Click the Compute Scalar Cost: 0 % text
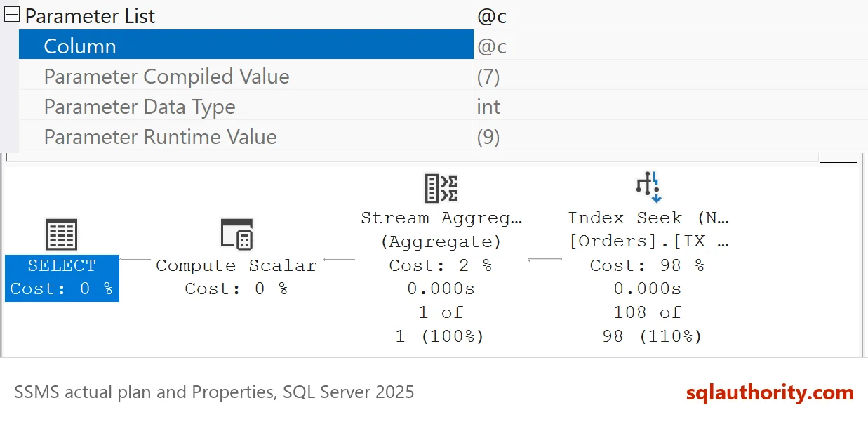Viewport: 868px width, 424px height. click(236, 289)
